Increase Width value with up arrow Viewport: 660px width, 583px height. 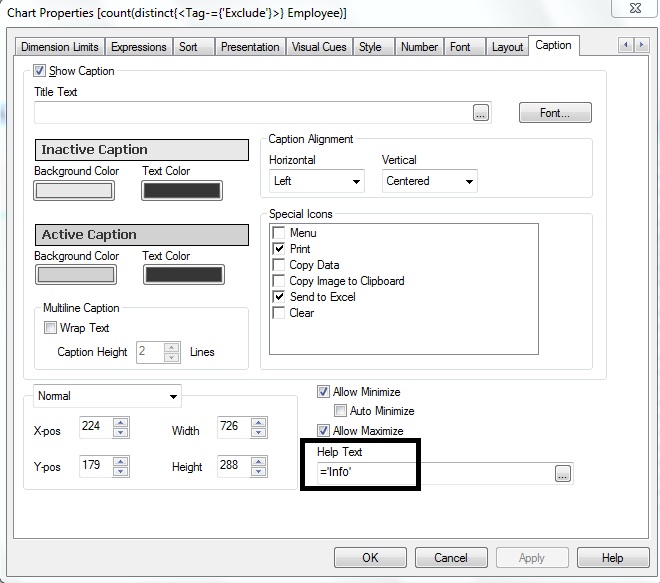coord(259,423)
